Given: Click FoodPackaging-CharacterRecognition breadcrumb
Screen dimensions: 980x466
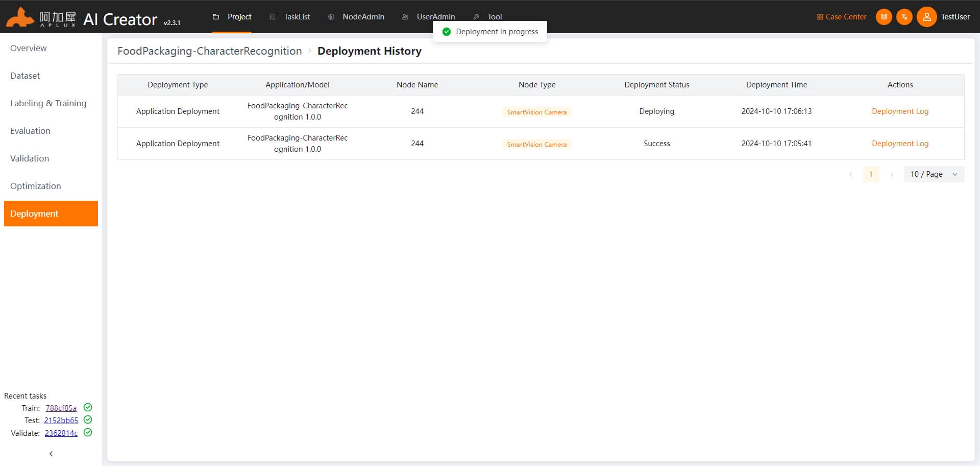Looking at the screenshot, I should [210, 51].
